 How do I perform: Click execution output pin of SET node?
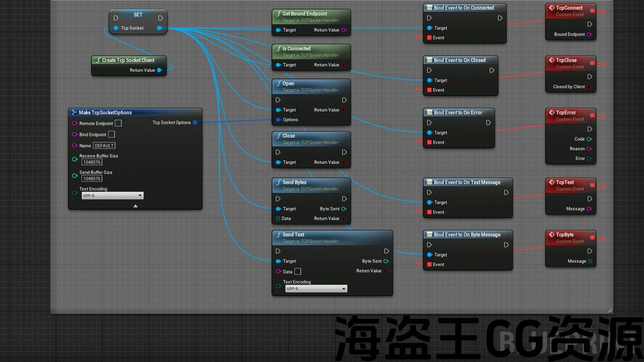click(160, 18)
